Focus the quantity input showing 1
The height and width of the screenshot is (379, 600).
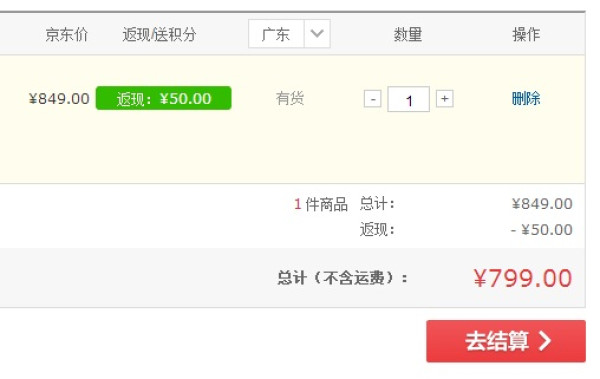pyautogui.click(x=408, y=99)
